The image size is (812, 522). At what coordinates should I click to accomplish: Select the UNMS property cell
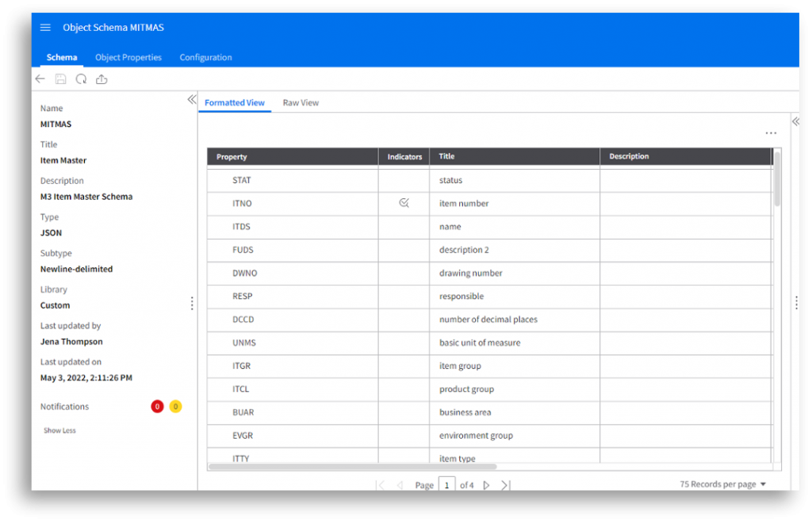293,343
